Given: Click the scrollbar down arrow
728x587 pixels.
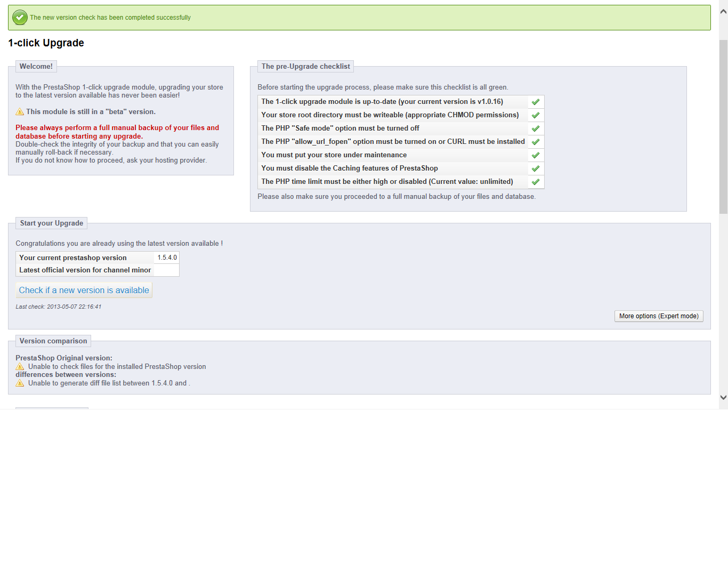Looking at the screenshot, I should [x=723, y=397].
